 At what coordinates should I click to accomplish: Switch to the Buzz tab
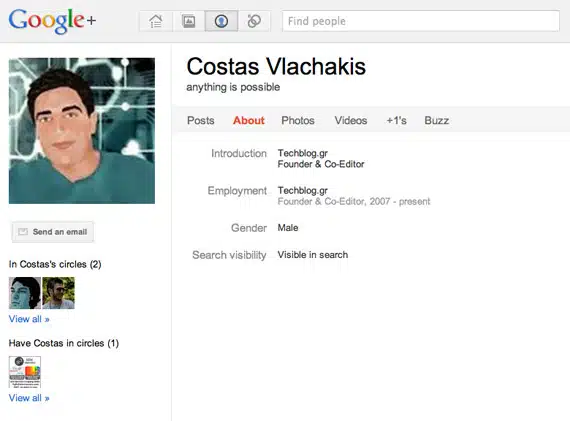point(437,120)
